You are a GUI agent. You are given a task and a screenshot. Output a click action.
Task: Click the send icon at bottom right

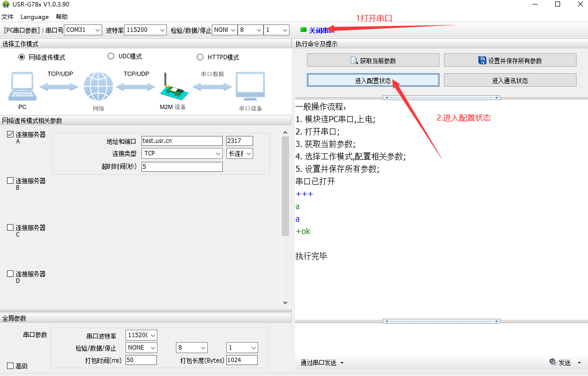pos(553,362)
